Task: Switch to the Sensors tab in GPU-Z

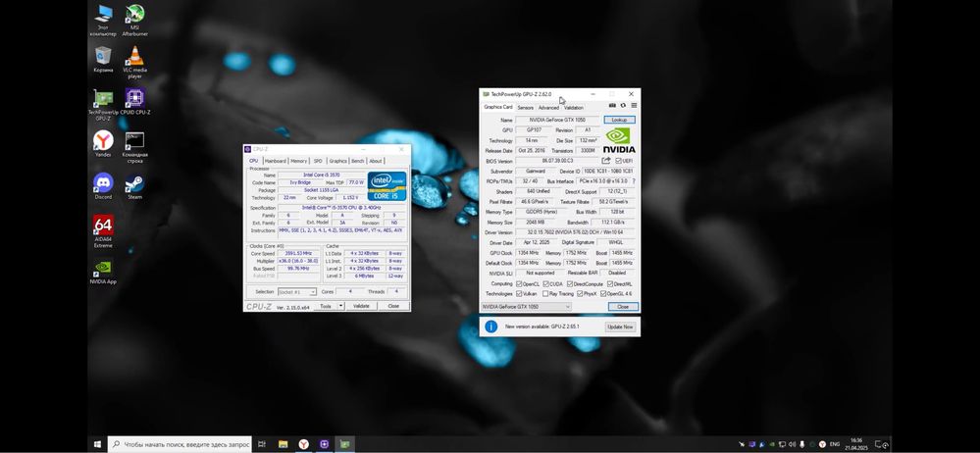Action: point(525,108)
